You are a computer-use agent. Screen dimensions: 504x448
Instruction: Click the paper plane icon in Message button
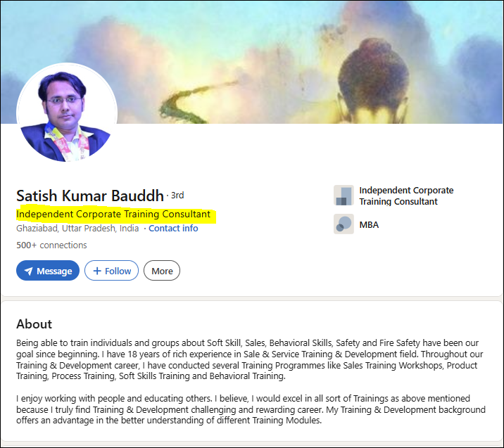tap(28, 271)
